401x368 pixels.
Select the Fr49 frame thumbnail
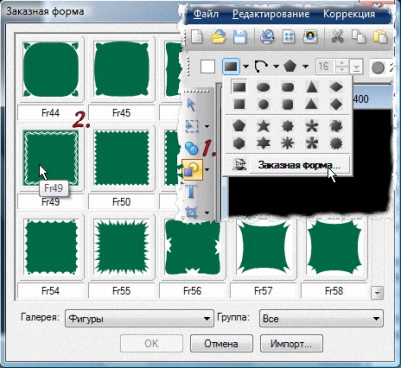51,157
